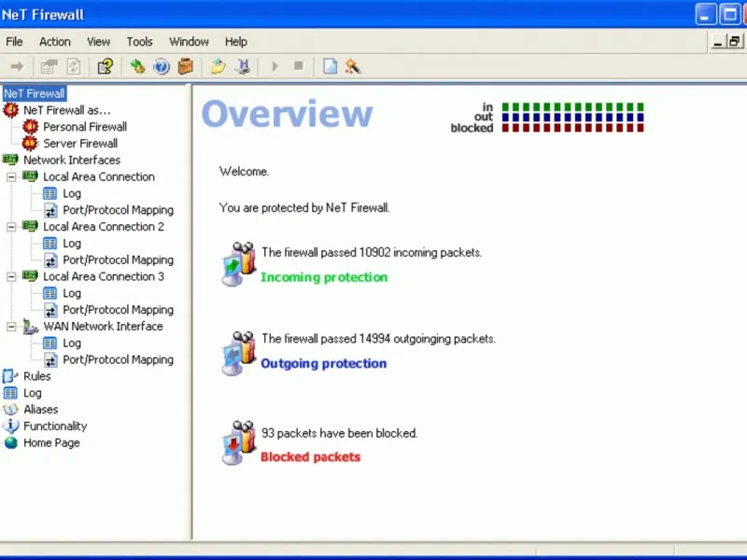Image resolution: width=747 pixels, height=560 pixels.
Task: Click the Server Firewall shield icon
Action: (x=30, y=143)
